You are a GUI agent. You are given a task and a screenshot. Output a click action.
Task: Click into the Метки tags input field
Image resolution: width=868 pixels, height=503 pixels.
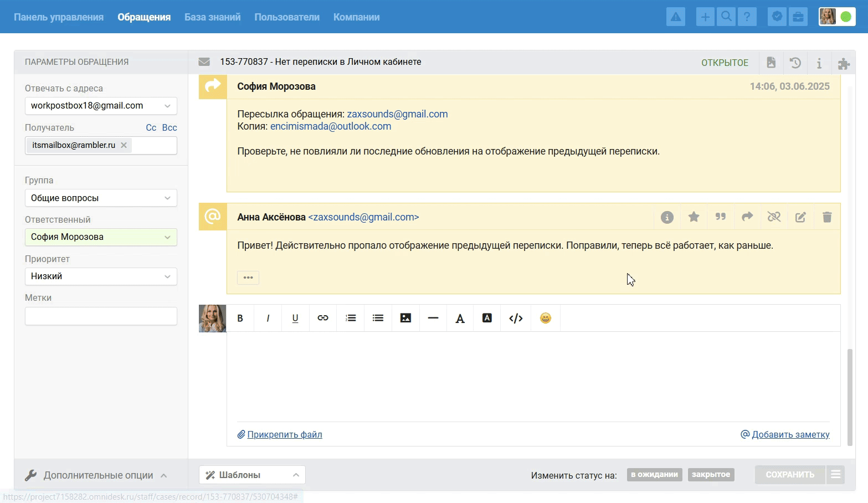101,316
